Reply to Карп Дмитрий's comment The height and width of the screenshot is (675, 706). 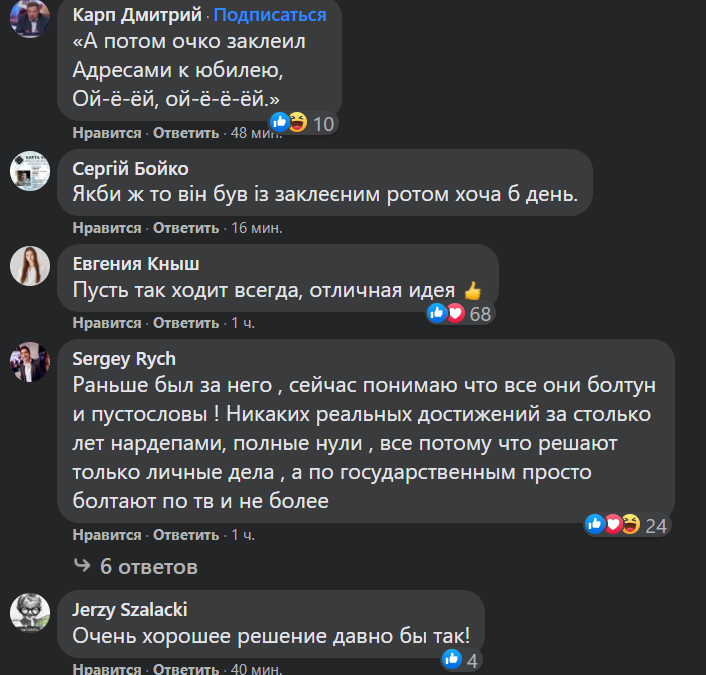coord(186,133)
